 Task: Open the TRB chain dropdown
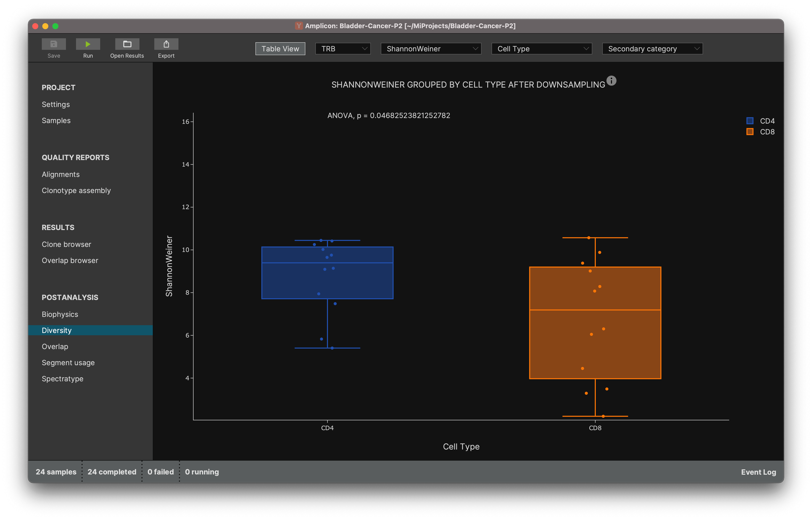pyautogui.click(x=343, y=49)
